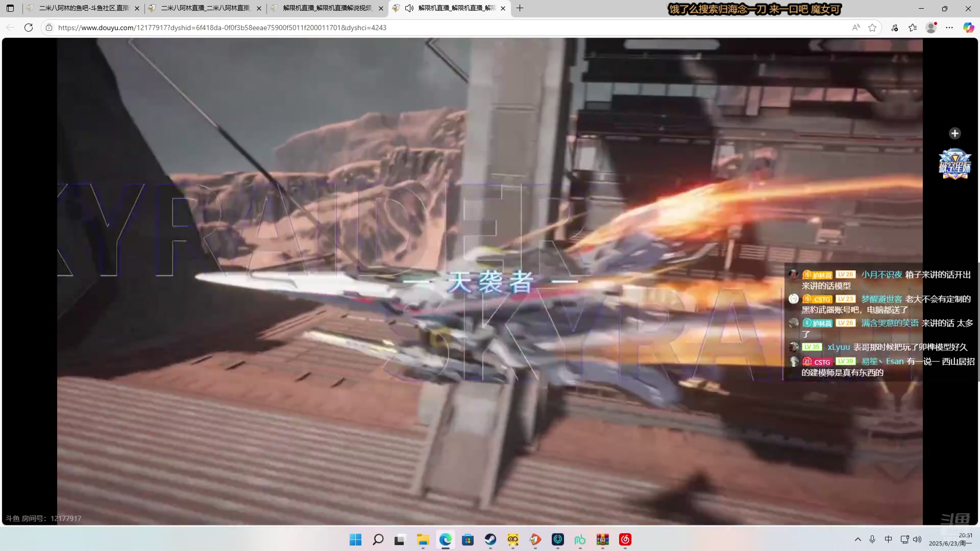
Task: Click username xLyuu in chat
Action: point(839,347)
